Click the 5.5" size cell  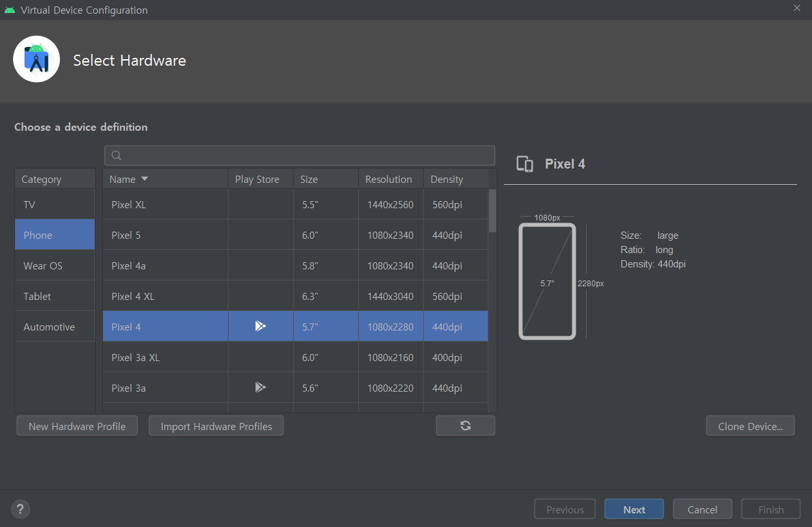(326, 204)
